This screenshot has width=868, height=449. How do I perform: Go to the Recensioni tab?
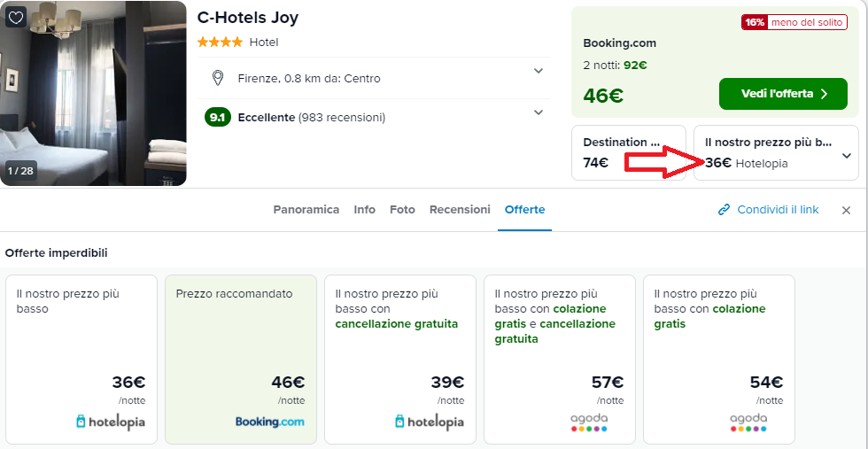point(460,210)
